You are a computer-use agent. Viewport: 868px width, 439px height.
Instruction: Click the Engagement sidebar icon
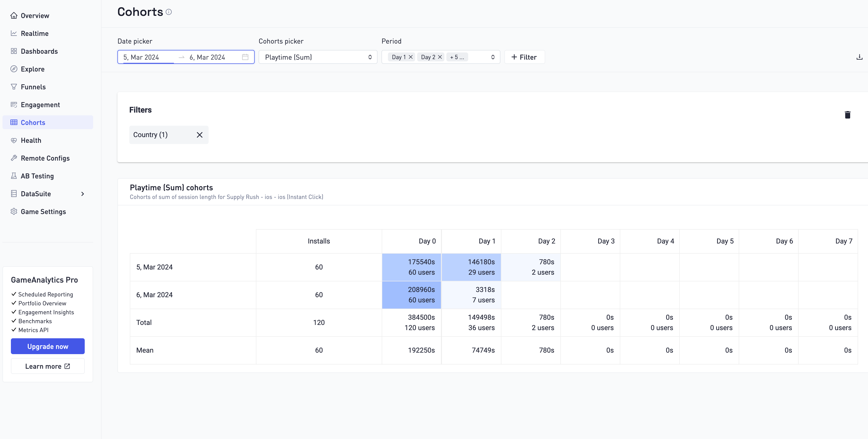coord(14,105)
